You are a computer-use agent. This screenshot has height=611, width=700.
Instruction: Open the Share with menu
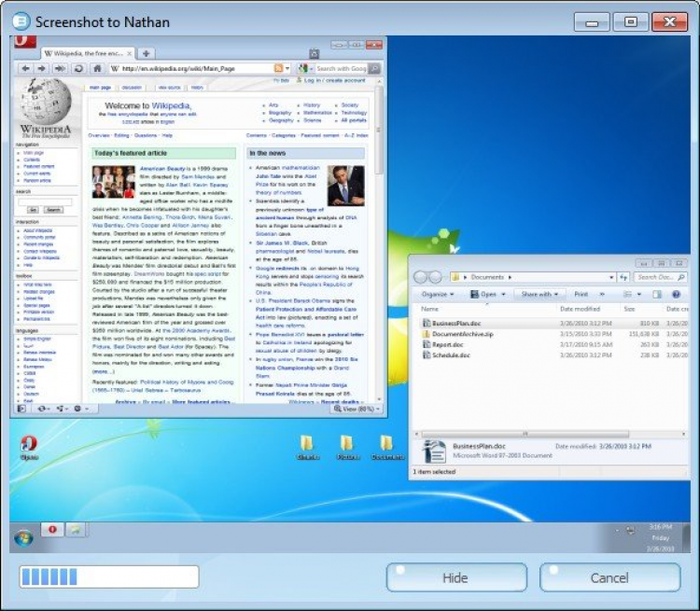click(539, 294)
